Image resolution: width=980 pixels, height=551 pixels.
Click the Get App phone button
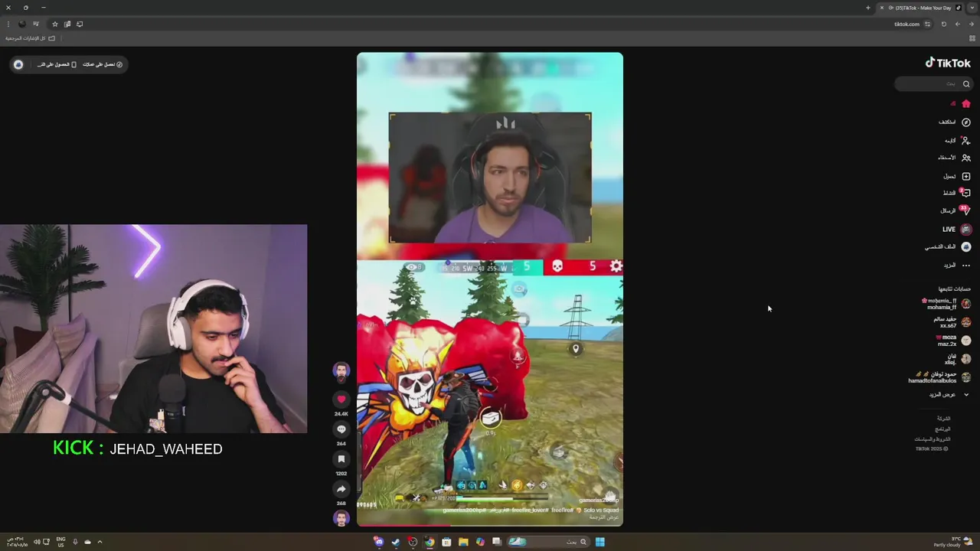click(x=57, y=64)
